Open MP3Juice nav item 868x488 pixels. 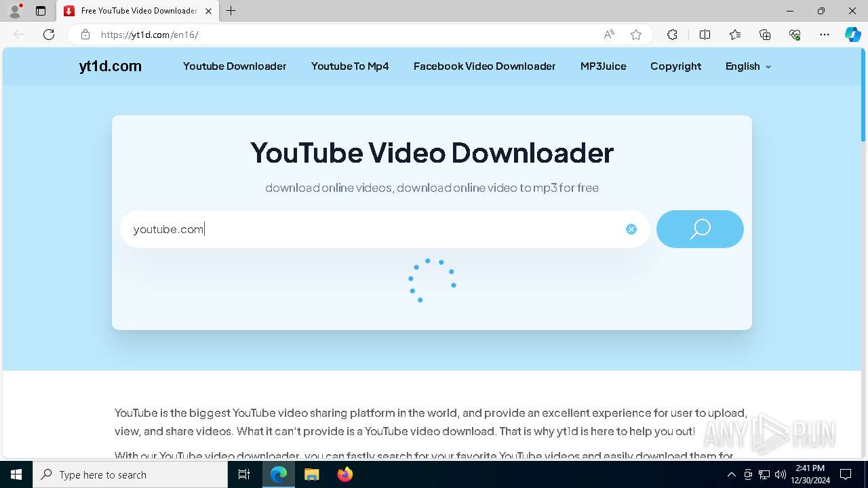tap(604, 66)
